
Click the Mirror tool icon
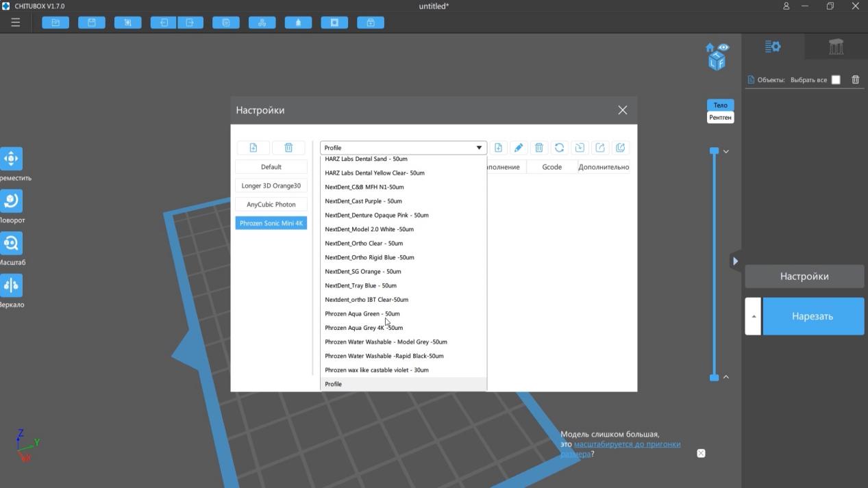pos(11,285)
